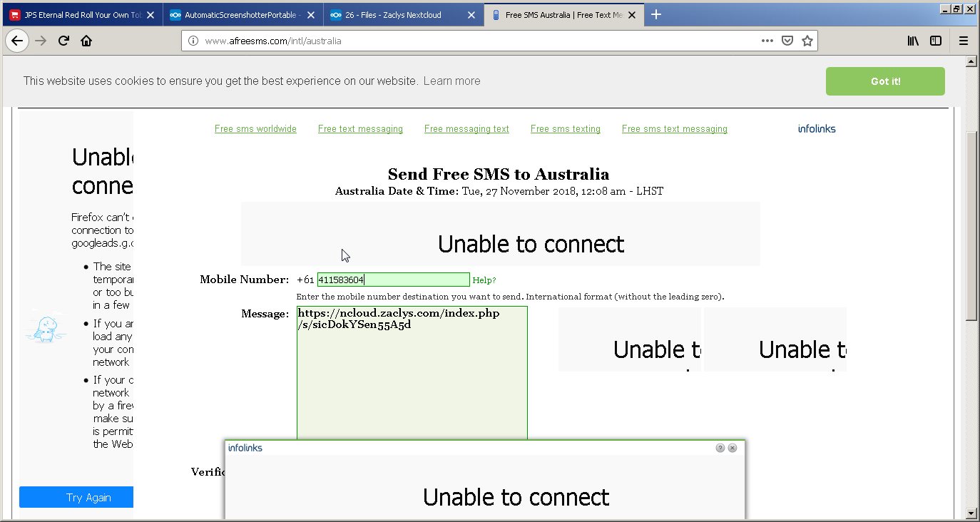The height and width of the screenshot is (522, 980).
Task: Click the infolinks logo at top right
Action: pos(817,129)
